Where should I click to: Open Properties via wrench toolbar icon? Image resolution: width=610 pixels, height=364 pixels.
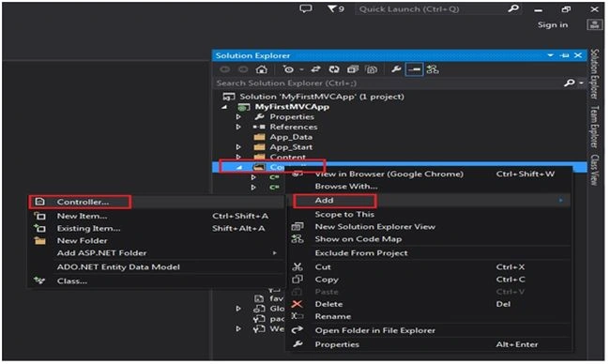click(396, 69)
